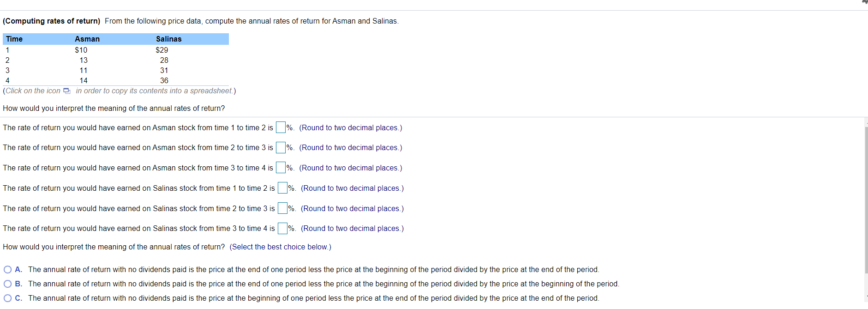
Task: Select answer choice C
Action: coord(7,298)
